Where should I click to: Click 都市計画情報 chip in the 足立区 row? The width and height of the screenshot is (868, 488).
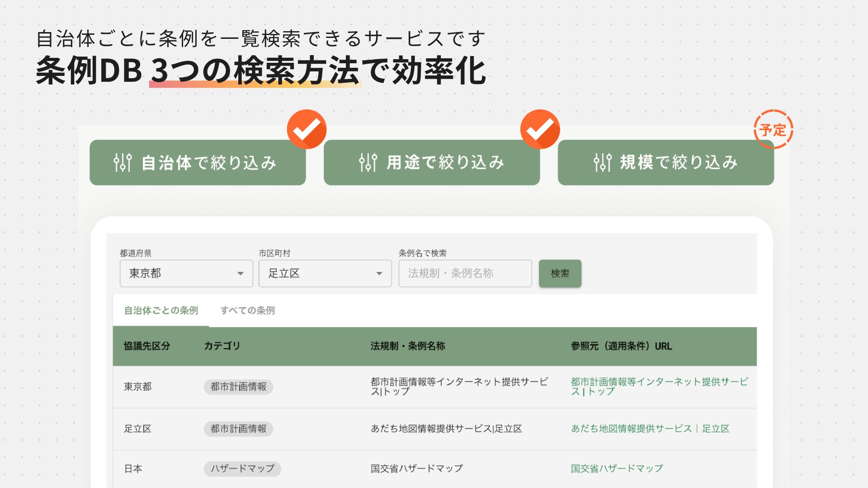tap(238, 428)
